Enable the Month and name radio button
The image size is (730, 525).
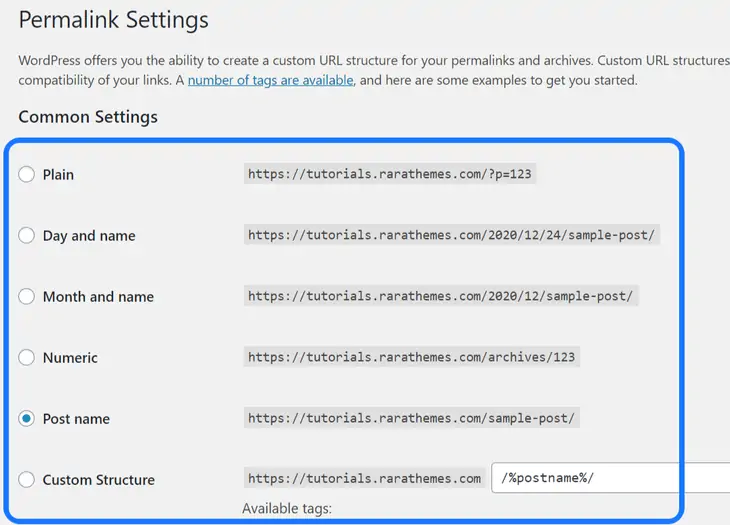click(x=26, y=297)
